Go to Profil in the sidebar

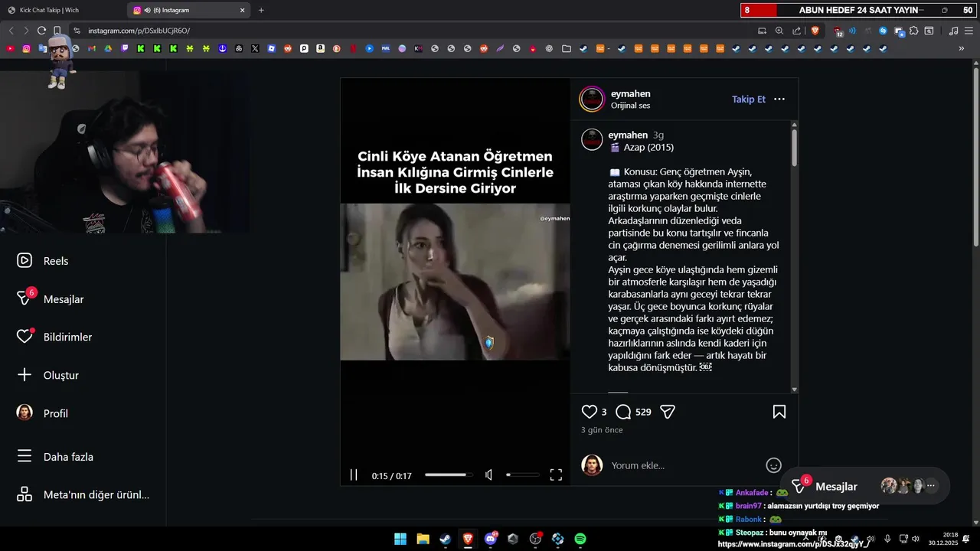(x=44, y=413)
